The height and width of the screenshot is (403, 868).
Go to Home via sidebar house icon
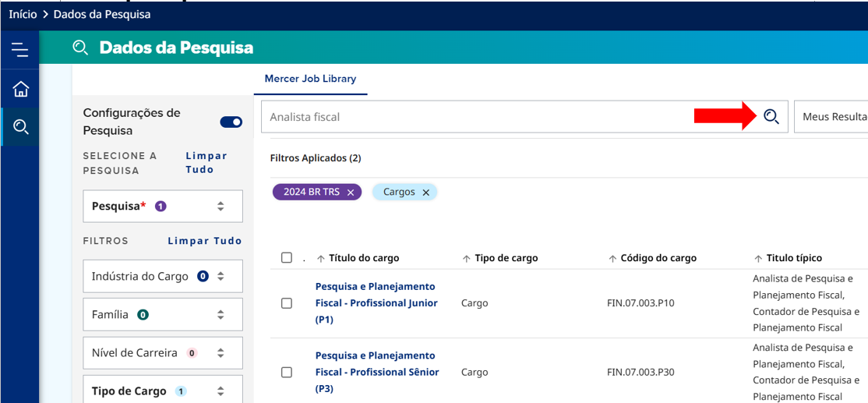20,89
